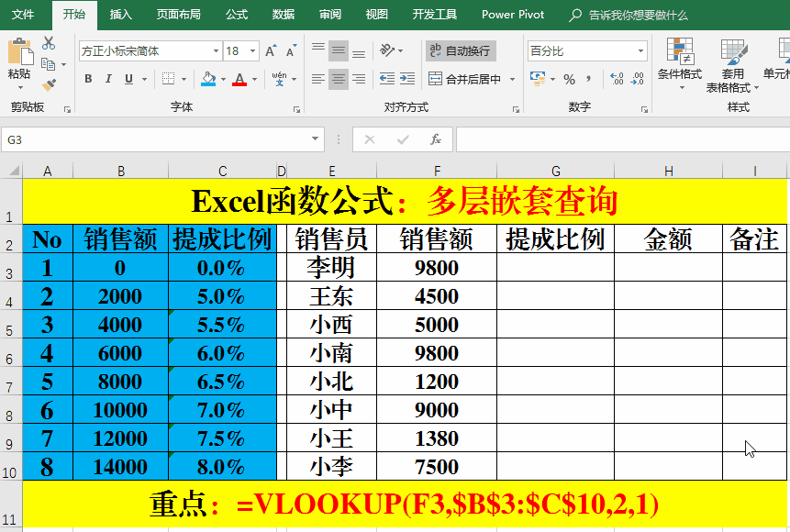This screenshot has height=532, width=790.
Task: Apply percent style
Action: click(569, 79)
